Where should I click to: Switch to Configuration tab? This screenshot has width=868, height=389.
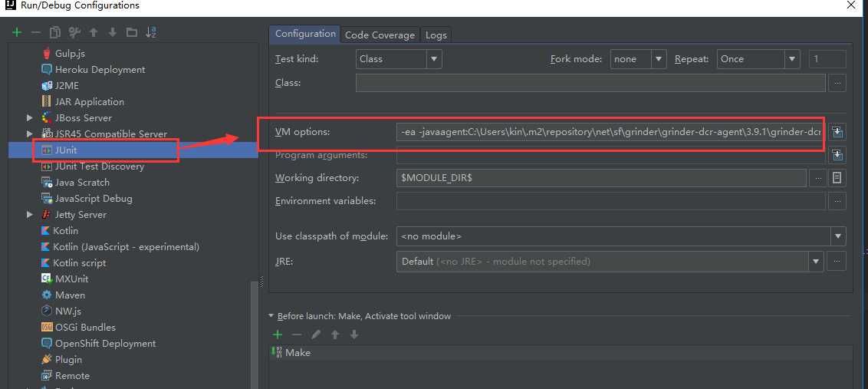tap(305, 34)
